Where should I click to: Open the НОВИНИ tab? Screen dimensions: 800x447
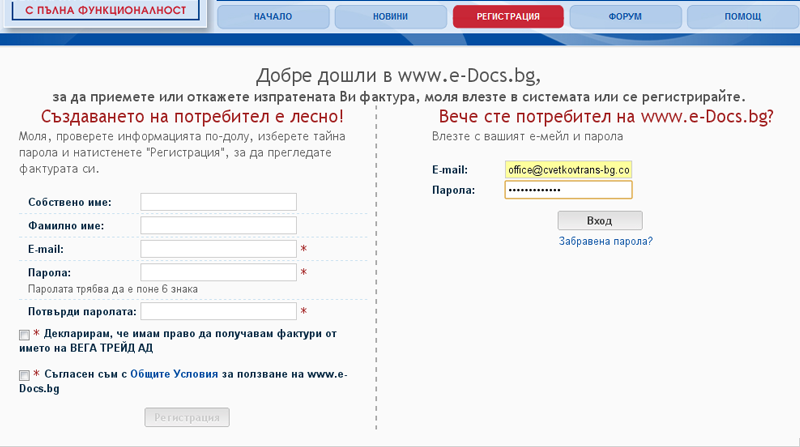coord(390,16)
